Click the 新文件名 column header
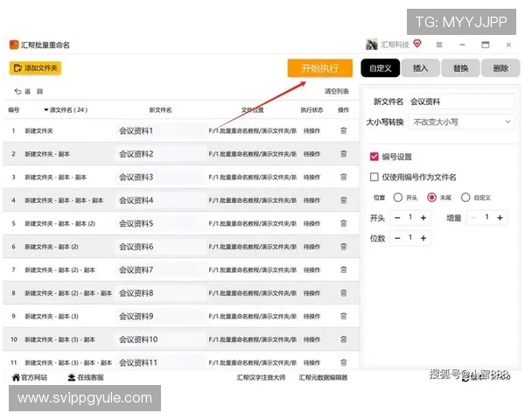 click(160, 110)
